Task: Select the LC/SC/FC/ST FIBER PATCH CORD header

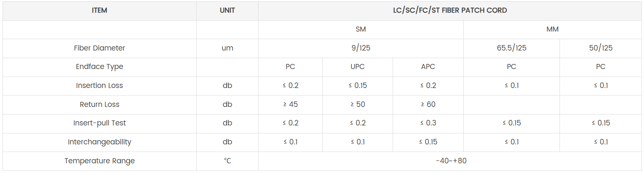Action: [x=450, y=11]
